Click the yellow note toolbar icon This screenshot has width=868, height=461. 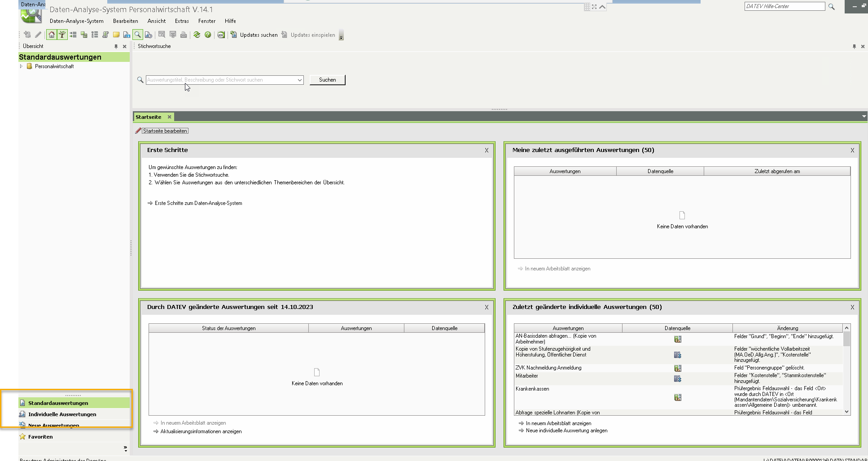coord(116,35)
